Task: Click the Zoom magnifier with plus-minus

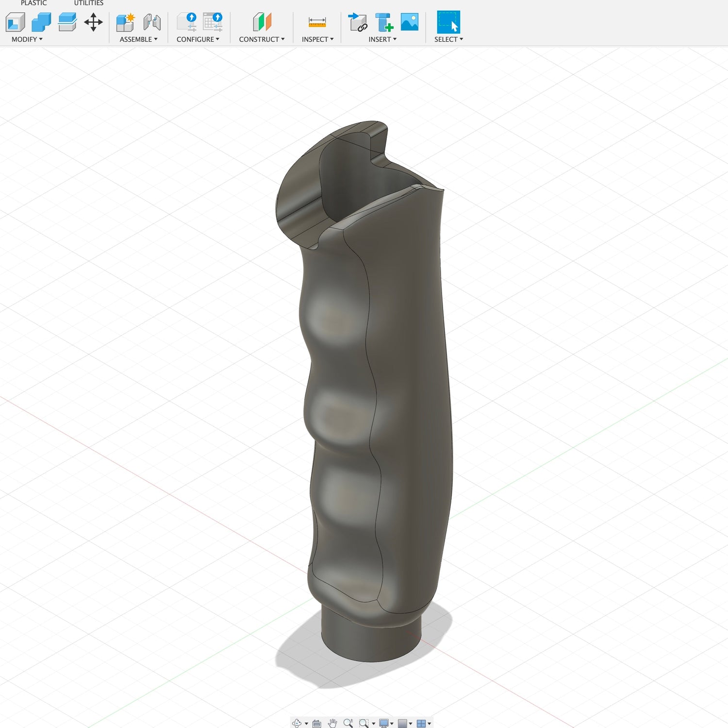Action: point(348,723)
